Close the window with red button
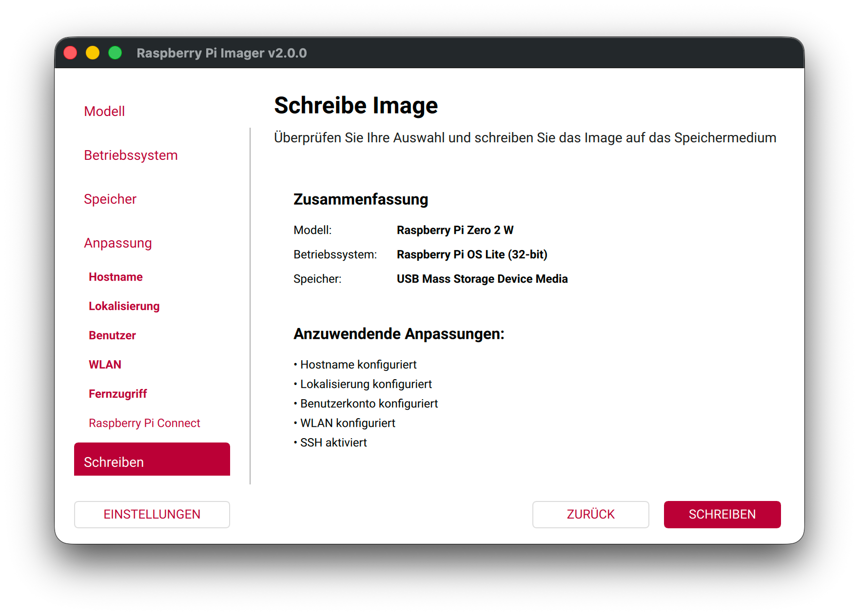The height and width of the screenshot is (616, 859). (x=70, y=53)
